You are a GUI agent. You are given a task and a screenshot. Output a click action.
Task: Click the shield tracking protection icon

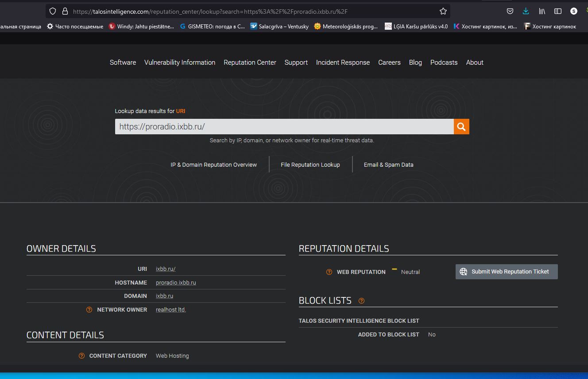click(53, 12)
